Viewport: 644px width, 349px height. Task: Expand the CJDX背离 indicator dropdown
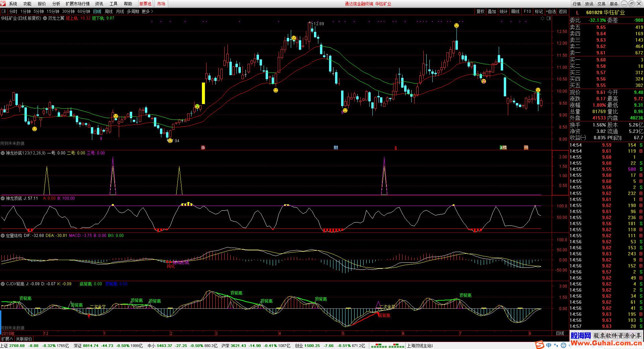coord(3,284)
